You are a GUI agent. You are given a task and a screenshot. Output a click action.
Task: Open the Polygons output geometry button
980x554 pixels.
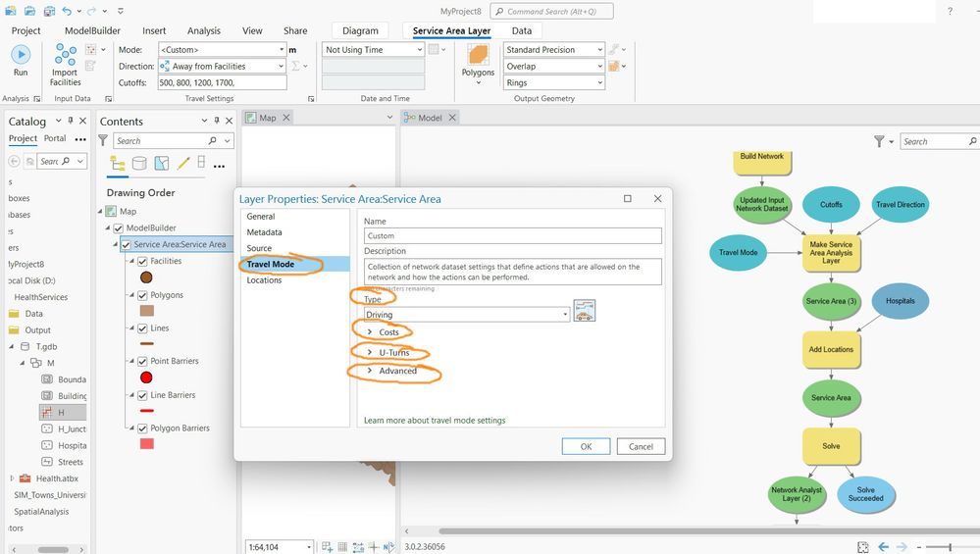coord(478,63)
